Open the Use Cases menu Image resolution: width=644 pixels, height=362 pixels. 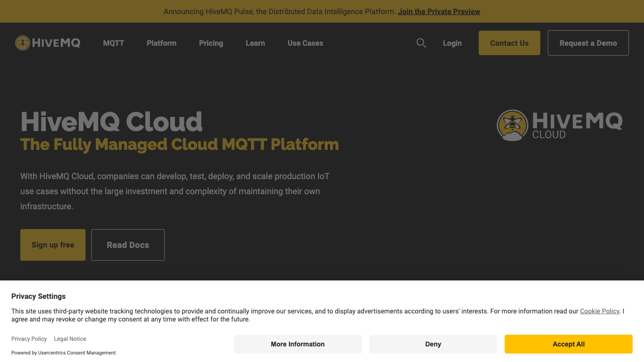point(305,43)
